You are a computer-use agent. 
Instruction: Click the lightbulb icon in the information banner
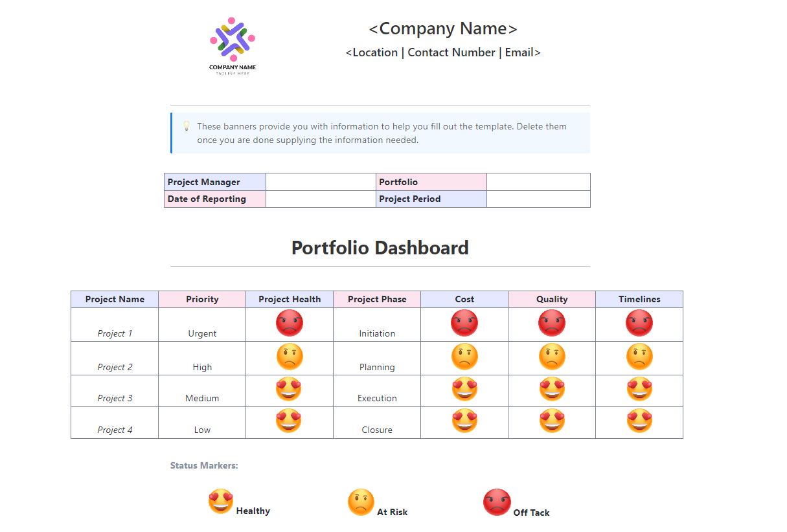187,126
